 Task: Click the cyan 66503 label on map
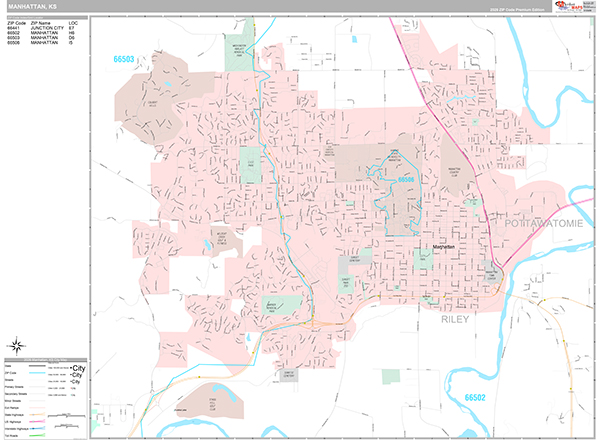(x=124, y=59)
